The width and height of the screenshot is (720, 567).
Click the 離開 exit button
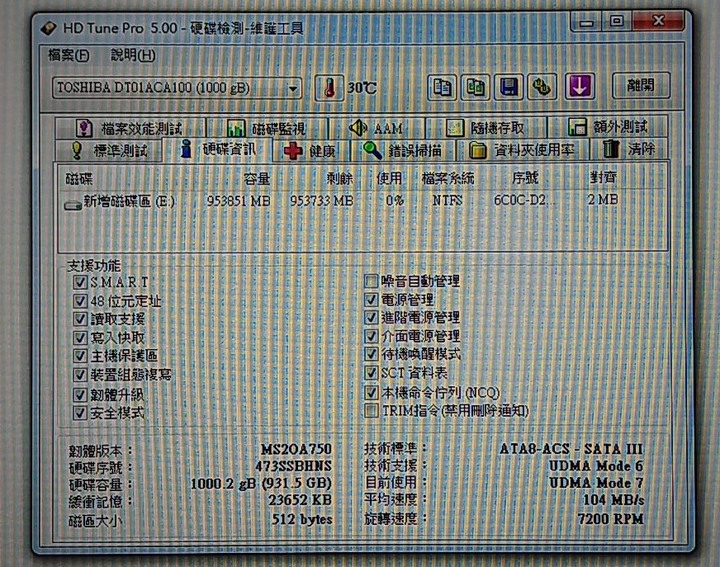[x=641, y=85]
